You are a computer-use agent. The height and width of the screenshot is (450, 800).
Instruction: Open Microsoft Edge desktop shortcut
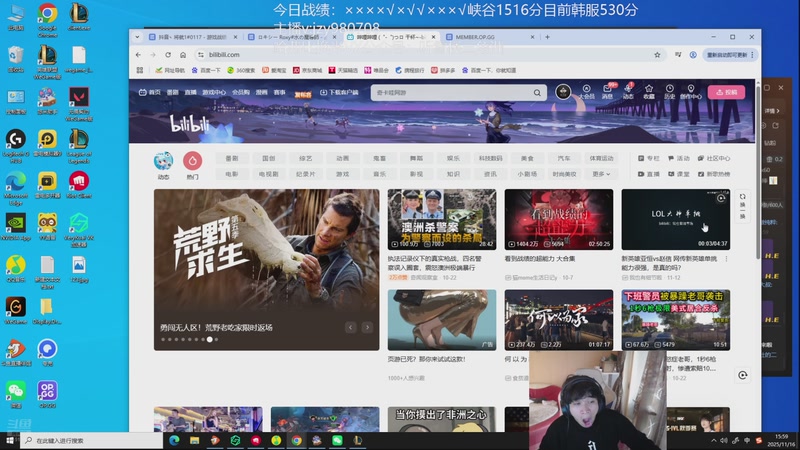pyautogui.click(x=15, y=188)
